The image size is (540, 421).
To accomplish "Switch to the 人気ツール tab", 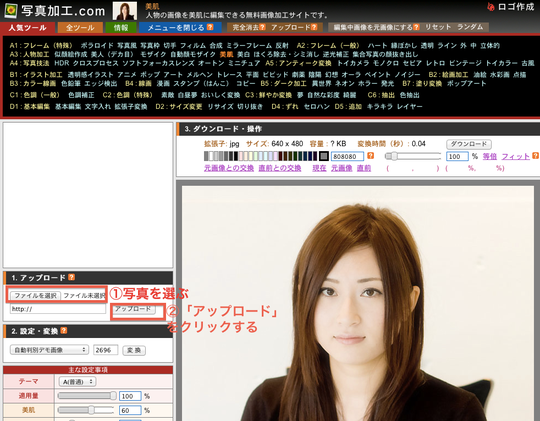I will (x=28, y=28).
